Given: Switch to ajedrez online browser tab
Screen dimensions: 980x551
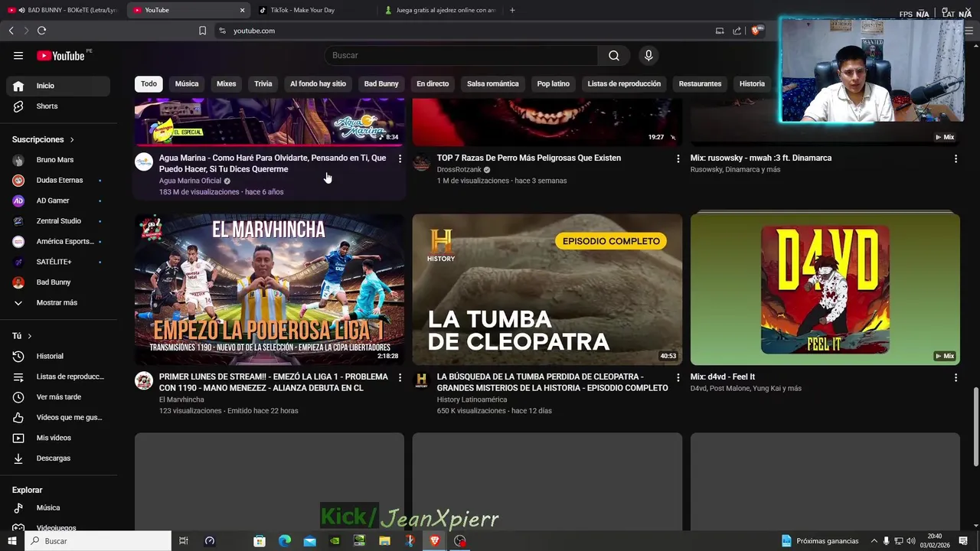Looking at the screenshot, I should point(440,10).
